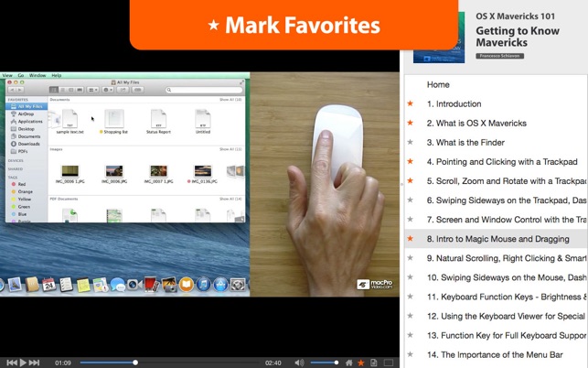Favorite lesson 13 Function Key for Full Keyboard
Image resolution: width=588 pixels, height=368 pixels.
411,335
